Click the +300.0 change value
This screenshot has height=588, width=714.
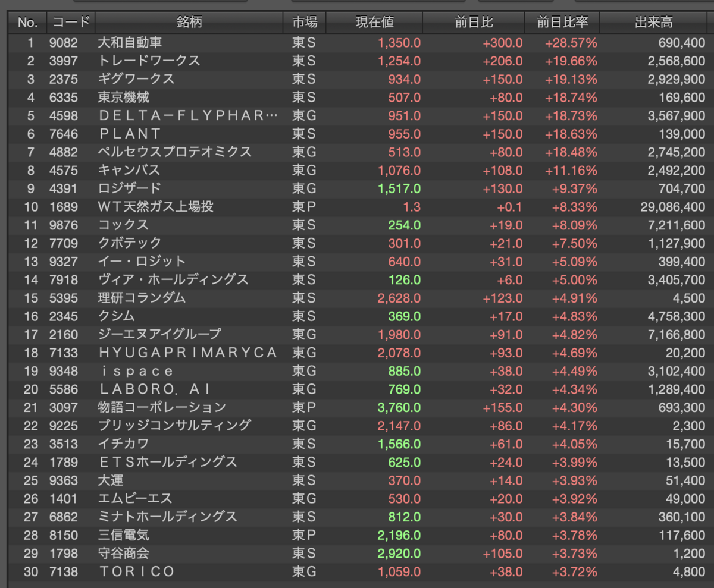pyautogui.click(x=503, y=43)
